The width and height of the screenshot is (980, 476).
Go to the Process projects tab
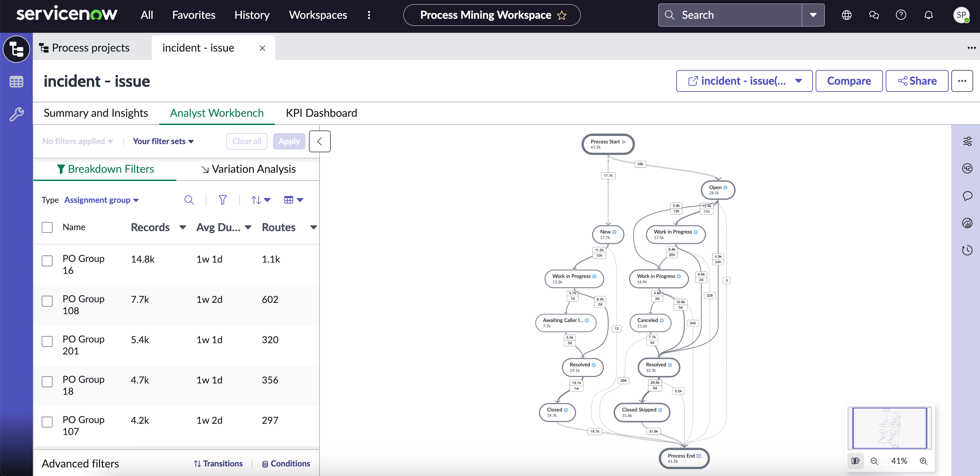tap(85, 48)
